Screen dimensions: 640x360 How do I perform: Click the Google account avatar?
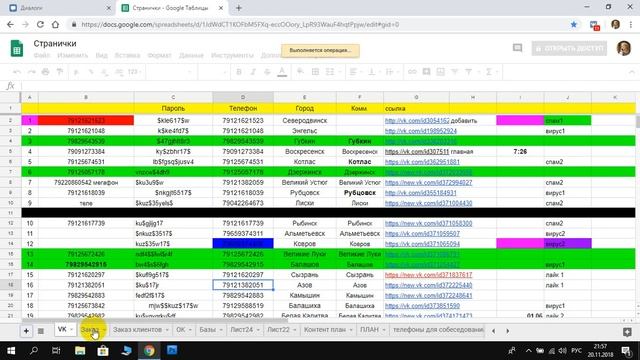click(x=624, y=48)
